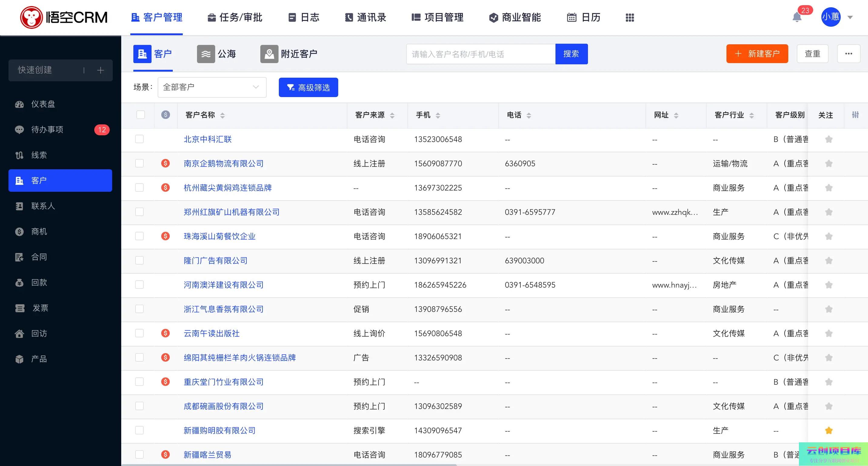
Task: Click the column settings icon in table header
Action: (x=855, y=115)
